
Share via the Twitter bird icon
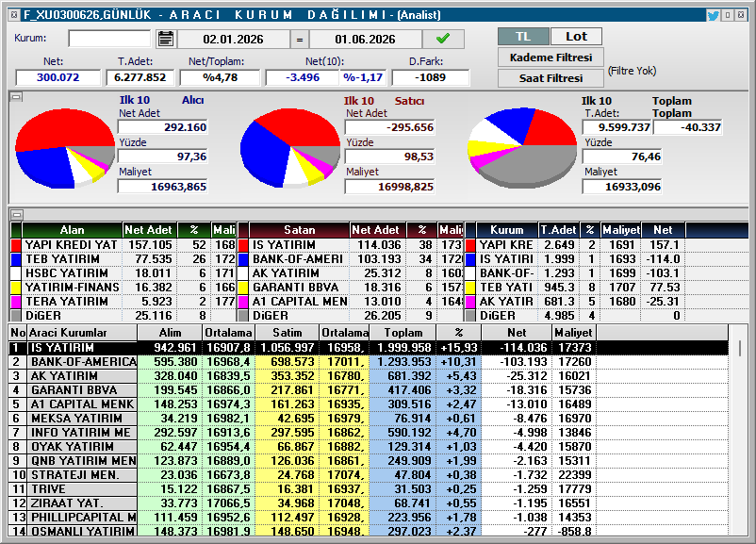[x=713, y=15]
